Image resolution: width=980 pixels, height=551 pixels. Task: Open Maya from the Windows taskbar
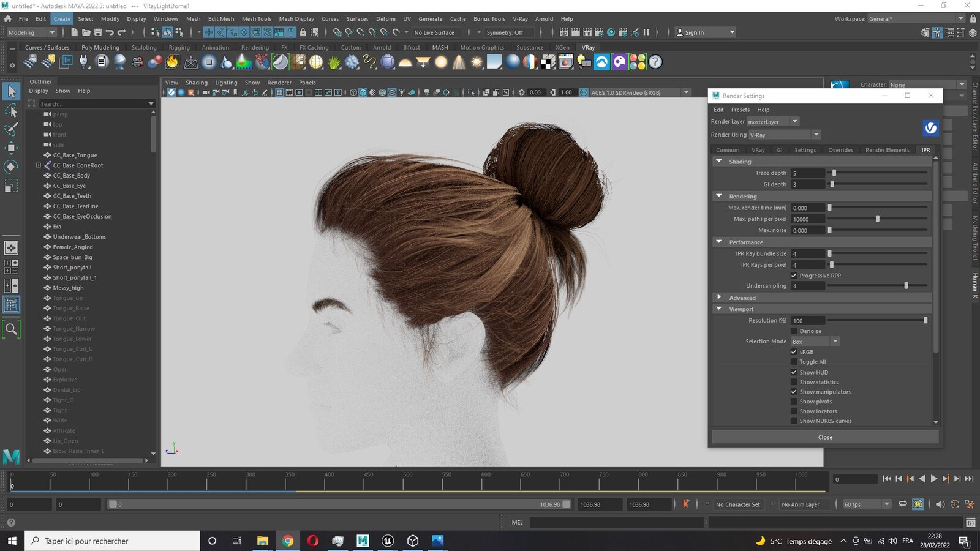[x=363, y=541]
